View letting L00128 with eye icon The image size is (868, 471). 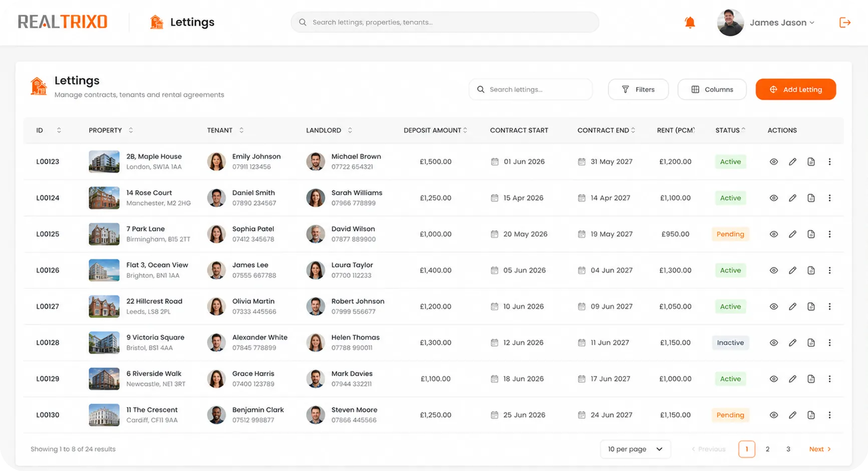pyautogui.click(x=774, y=342)
